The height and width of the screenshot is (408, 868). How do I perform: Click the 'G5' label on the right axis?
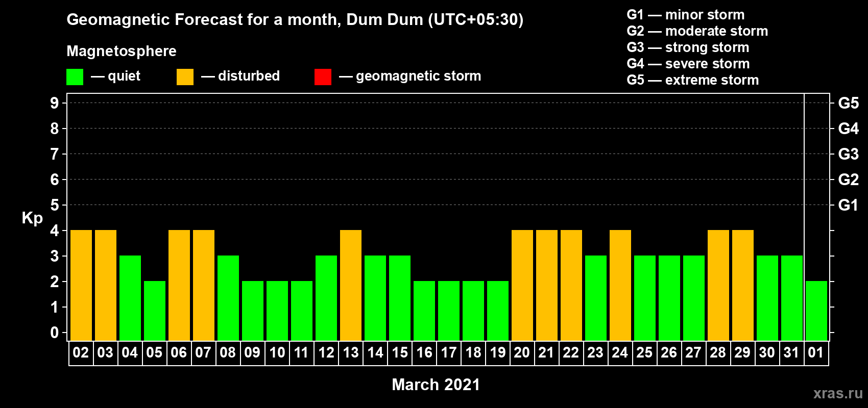pyautogui.click(x=849, y=103)
